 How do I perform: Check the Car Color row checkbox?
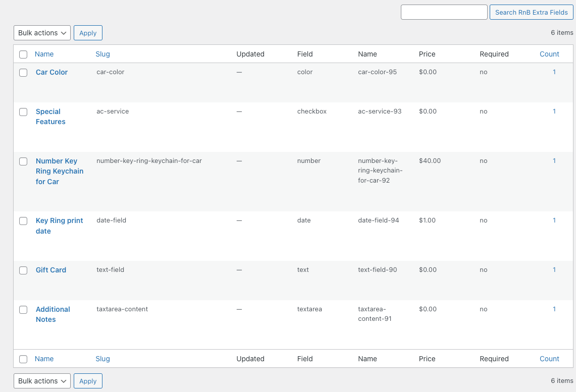pos(23,73)
